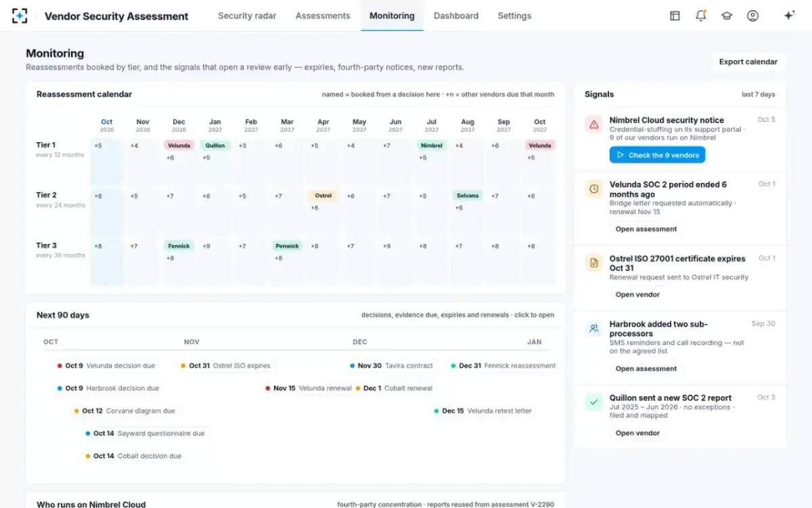Open Dec 31 Fennick reassessment
This screenshot has height=508, width=812.
[503, 366]
